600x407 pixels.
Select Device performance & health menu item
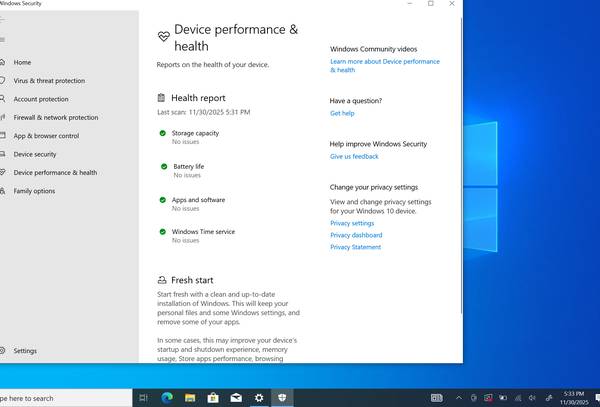click(x=55, y=173)
